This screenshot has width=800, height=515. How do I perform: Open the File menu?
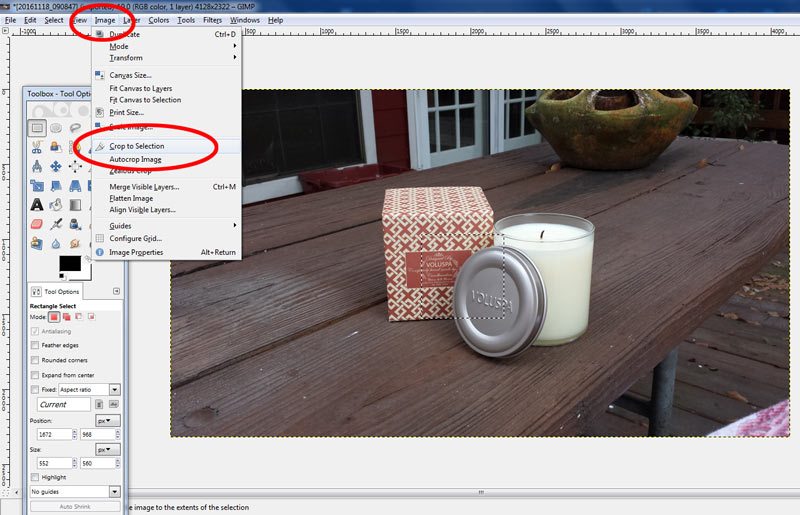tap(10, 20)
